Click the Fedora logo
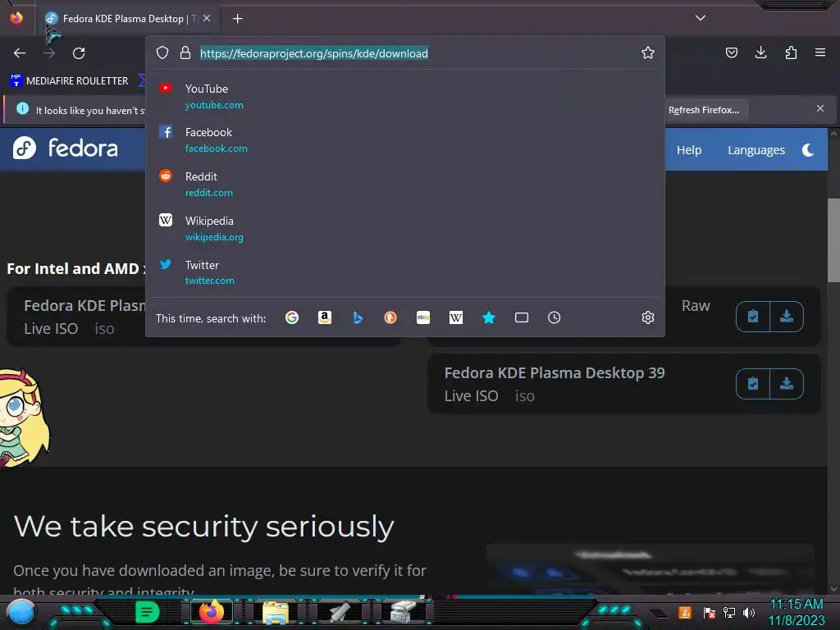The height and width of the screenshot is (630, 840). click(x=66, y=148)
